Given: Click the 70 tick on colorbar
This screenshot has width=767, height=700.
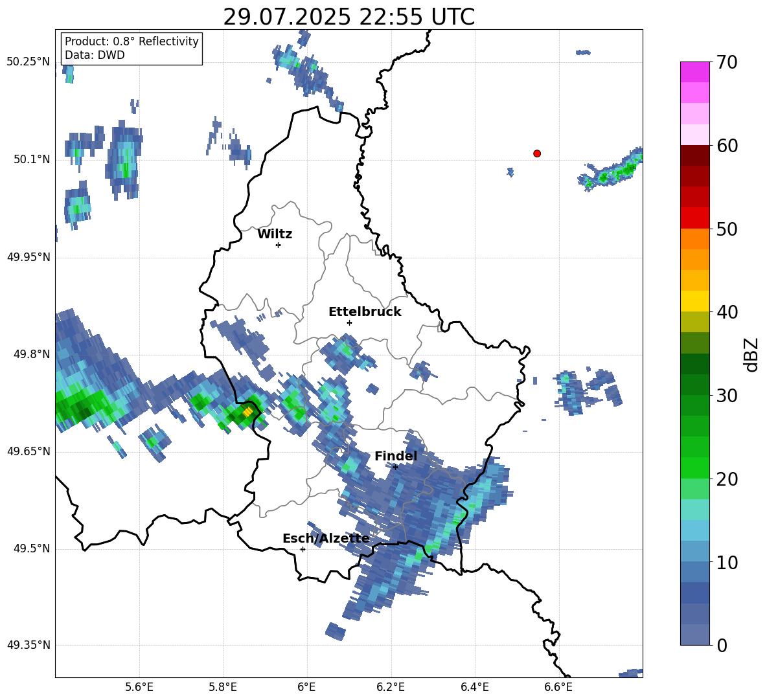Looking at the screenshot, I should [x=727, y=62].
